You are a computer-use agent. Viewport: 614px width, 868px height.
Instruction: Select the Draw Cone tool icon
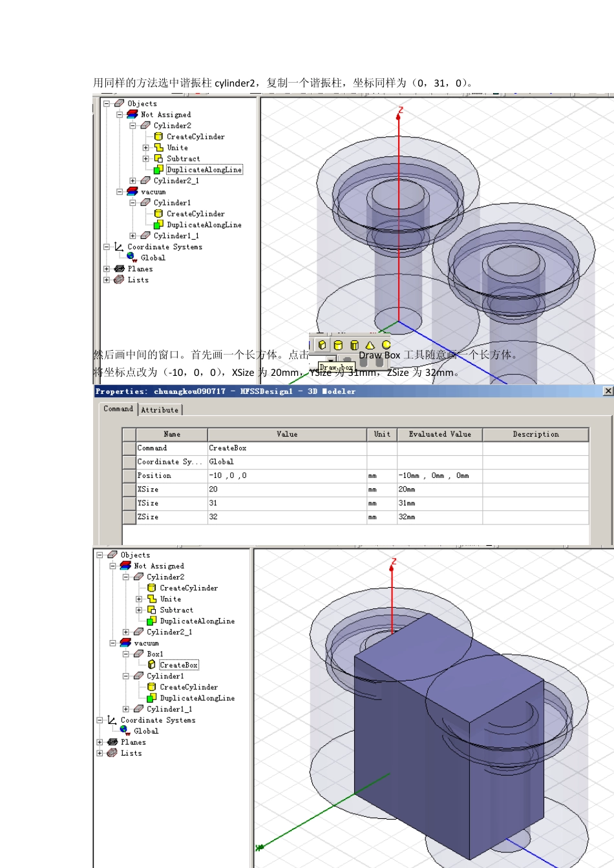(x=370, y=345)
